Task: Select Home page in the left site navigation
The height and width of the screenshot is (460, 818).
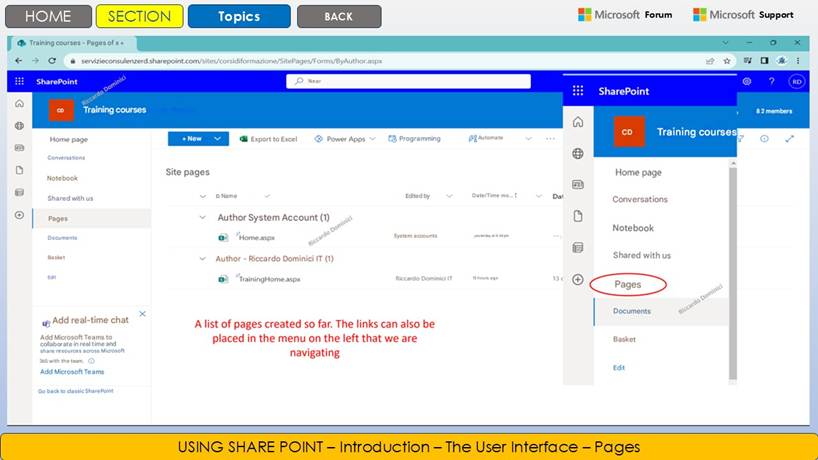Action: coord(69,139)
